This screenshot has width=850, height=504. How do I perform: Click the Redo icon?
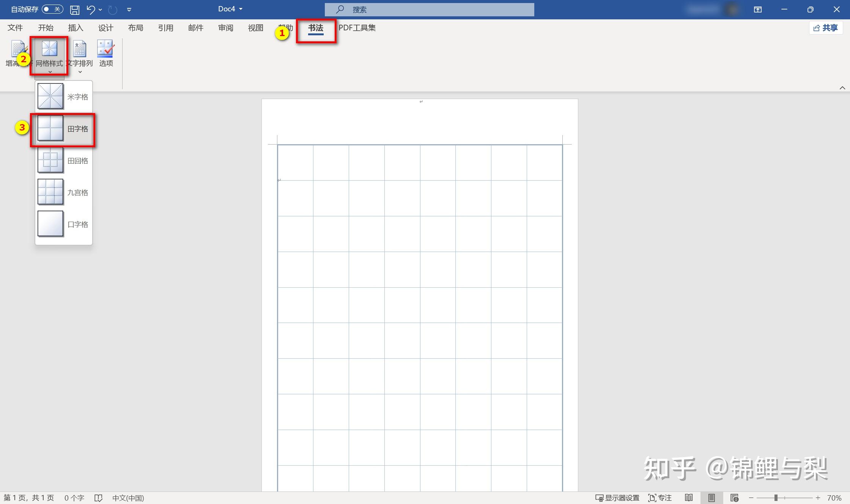(113, 9)
